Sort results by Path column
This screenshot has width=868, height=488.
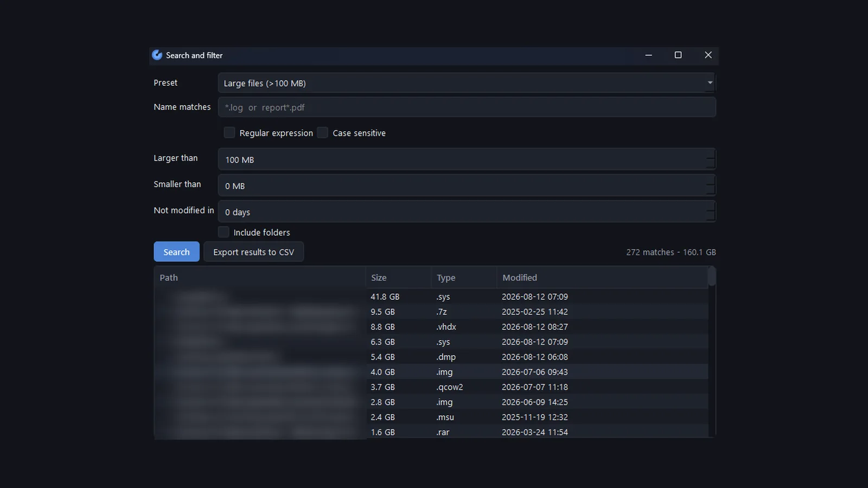260,278
